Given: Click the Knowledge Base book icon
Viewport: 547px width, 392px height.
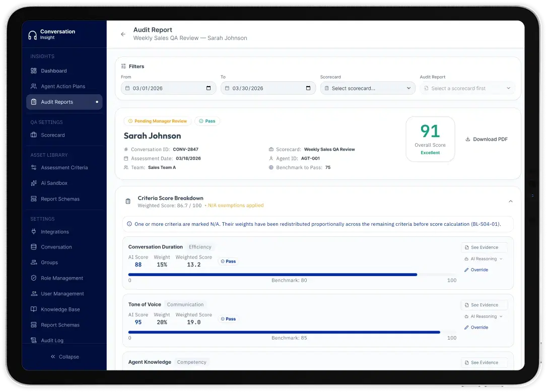Looking at the screenshot, I should coord(33,309).
